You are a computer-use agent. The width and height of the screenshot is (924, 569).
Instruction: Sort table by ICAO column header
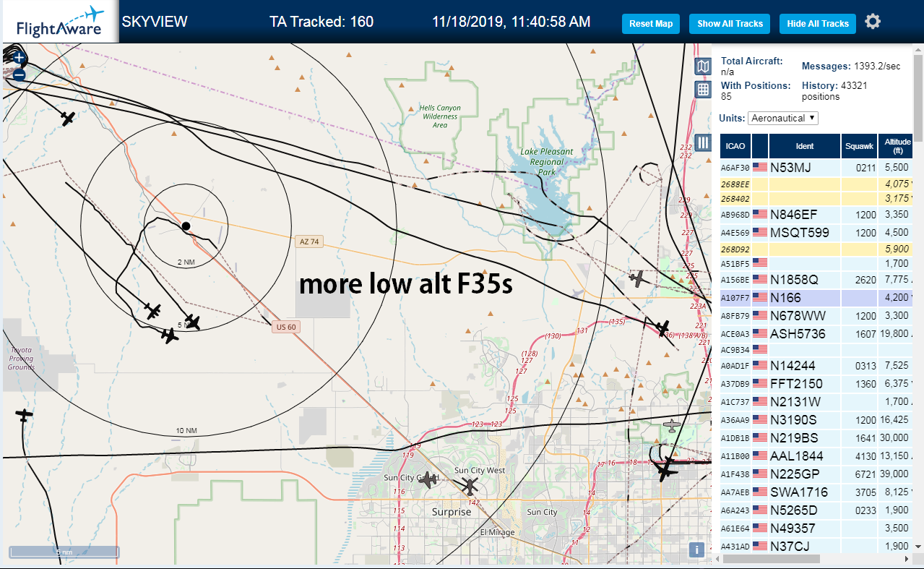point(735,146)
